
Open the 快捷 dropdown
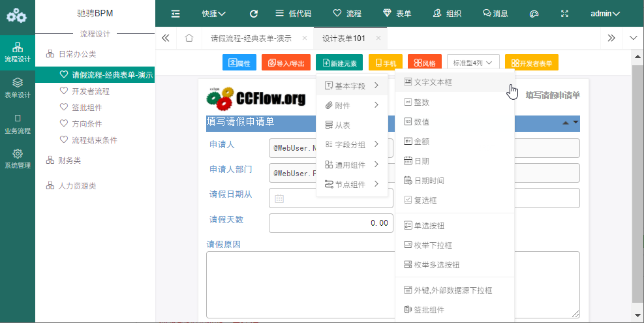pos(213,14)
